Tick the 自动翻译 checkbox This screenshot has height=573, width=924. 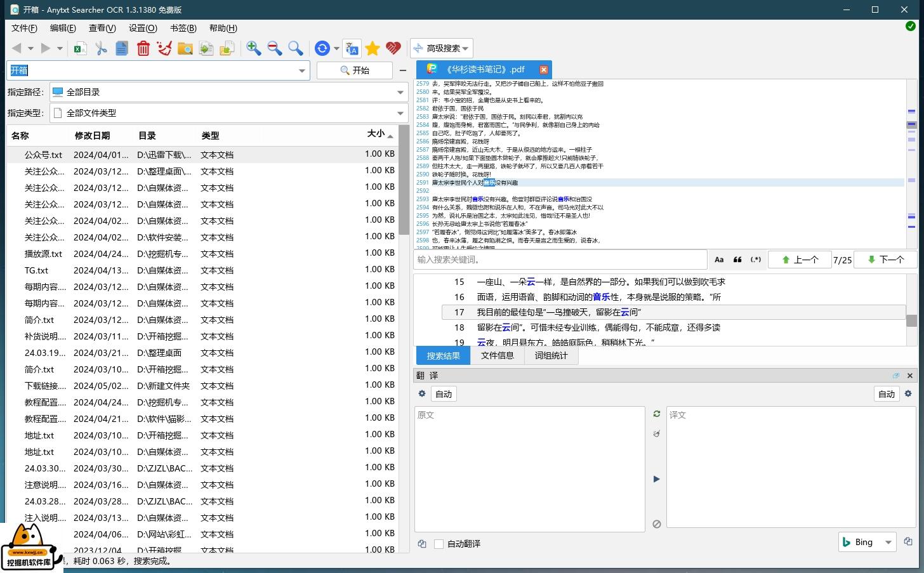point(439,544)
